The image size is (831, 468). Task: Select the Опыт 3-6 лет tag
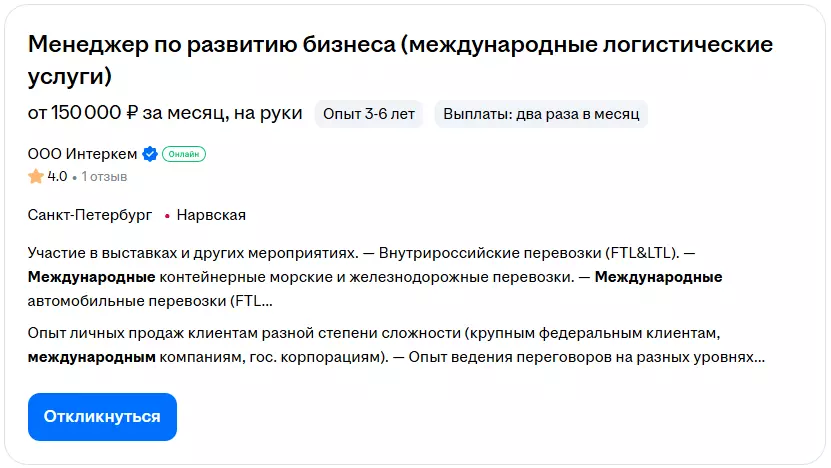(369, 114)
